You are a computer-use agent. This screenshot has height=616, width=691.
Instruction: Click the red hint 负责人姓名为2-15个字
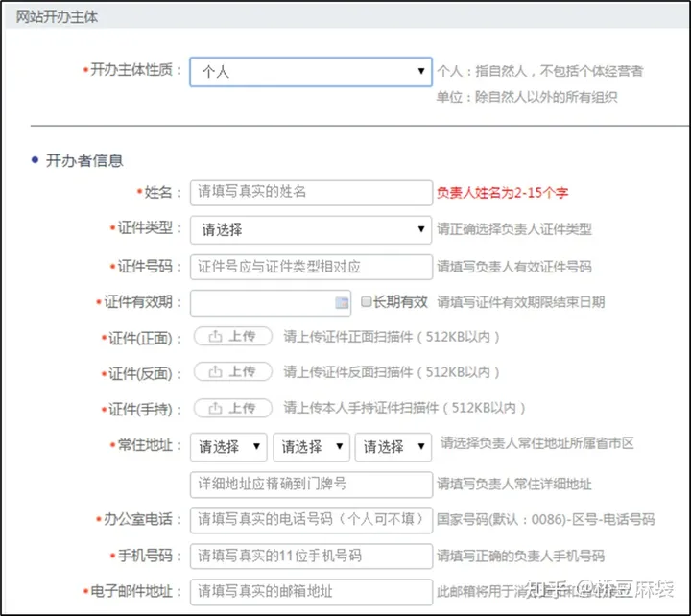502,193
